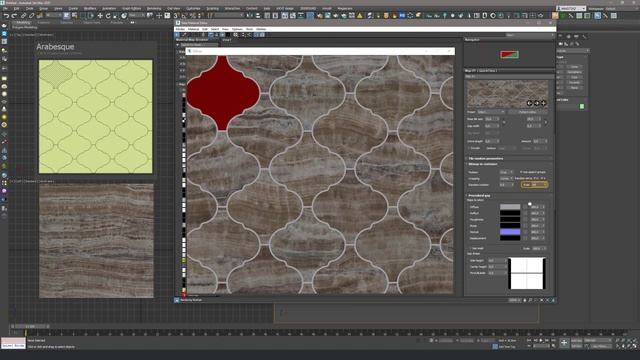Open the reference coordinate system dropdown

click(137, 16)
